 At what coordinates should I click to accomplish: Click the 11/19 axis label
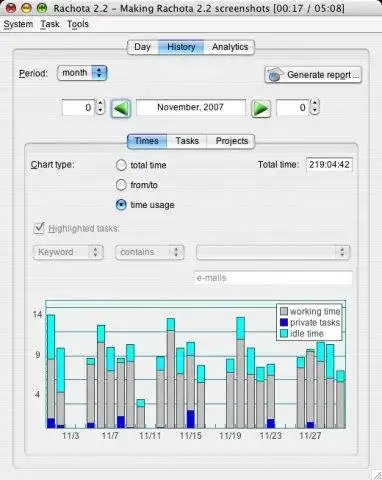pyautogui.click(x=230, y=436)
